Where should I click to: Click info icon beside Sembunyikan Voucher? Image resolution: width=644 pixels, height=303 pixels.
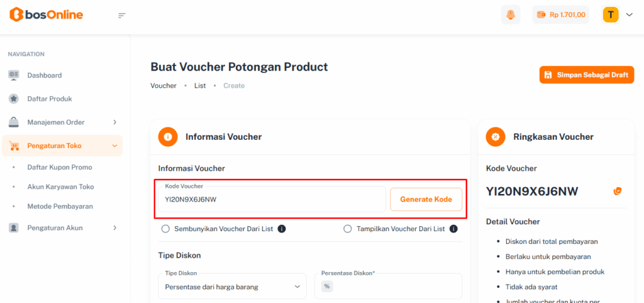[282, 229]
